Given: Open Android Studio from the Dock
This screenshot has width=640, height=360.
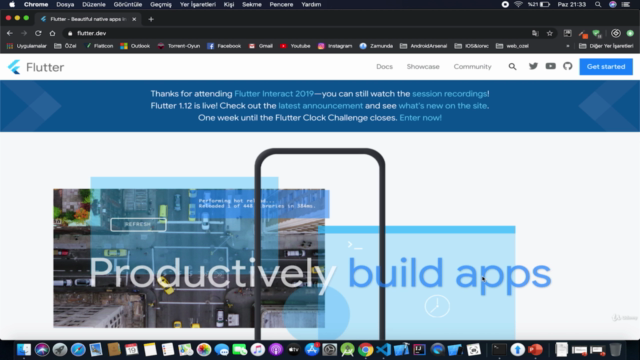Looking at the screenshot, I should 347,350.
